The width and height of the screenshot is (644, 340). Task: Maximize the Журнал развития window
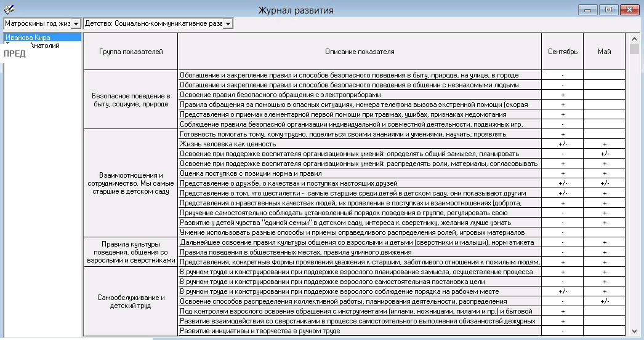pos(608,10)
